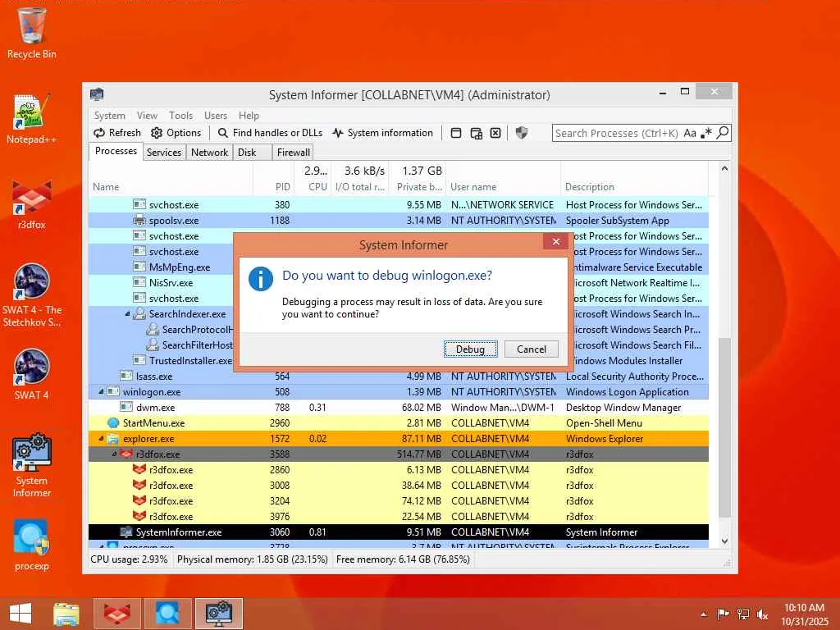Click the Refresh toolbar icon

[99, 133]
